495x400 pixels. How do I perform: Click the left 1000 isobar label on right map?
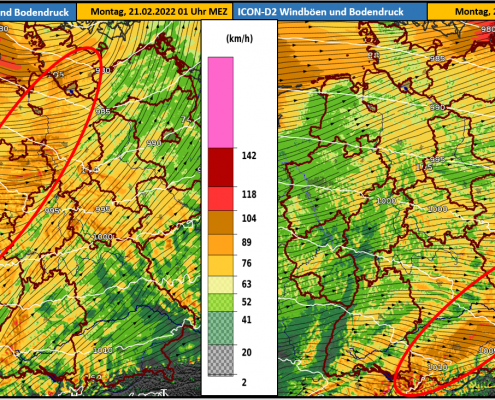(x=386, y=201)
